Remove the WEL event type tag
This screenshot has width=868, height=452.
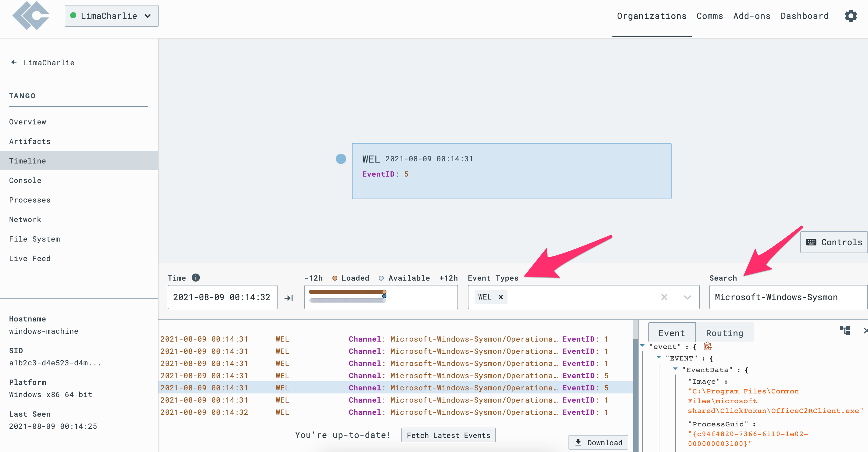[x=501, y=297]
